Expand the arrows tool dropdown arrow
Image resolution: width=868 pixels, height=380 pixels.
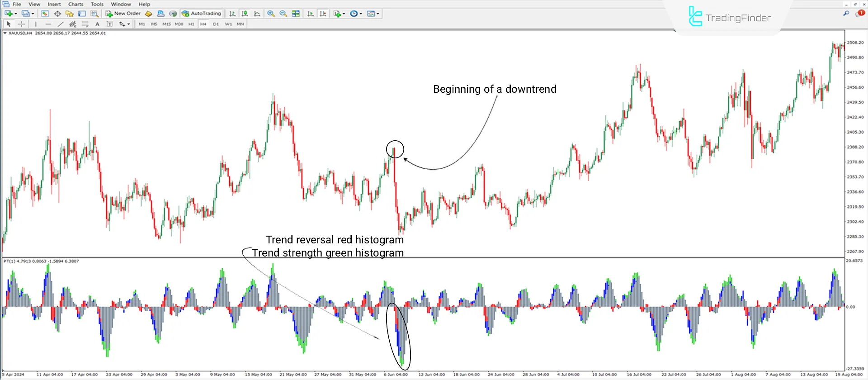pos(129,24)
